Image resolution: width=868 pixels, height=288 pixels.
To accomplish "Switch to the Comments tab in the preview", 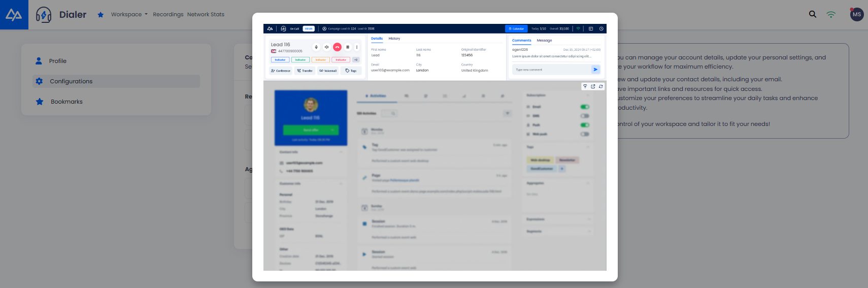I will tap(522, 41).
